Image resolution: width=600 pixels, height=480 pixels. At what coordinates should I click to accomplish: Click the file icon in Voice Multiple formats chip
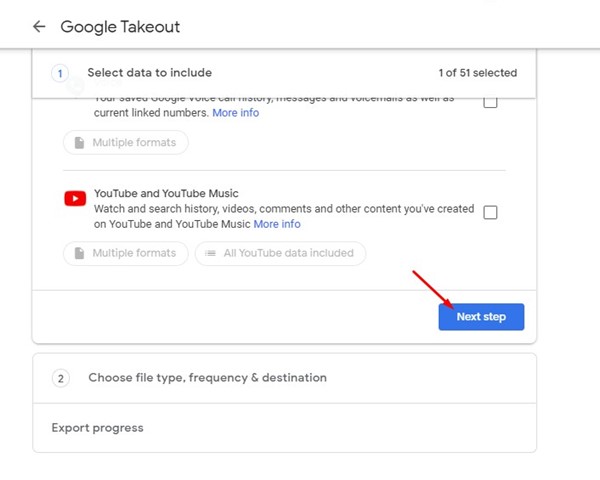pyautogui.click(x=79, y=142)
